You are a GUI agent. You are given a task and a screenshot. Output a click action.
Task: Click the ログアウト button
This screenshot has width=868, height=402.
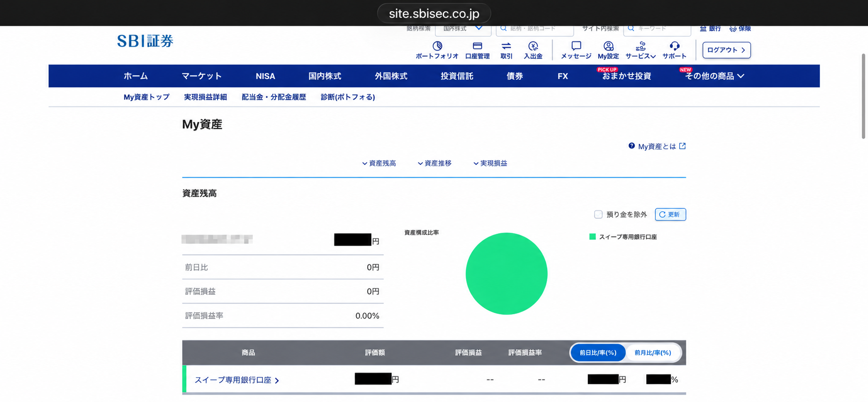tap(726, 50)
